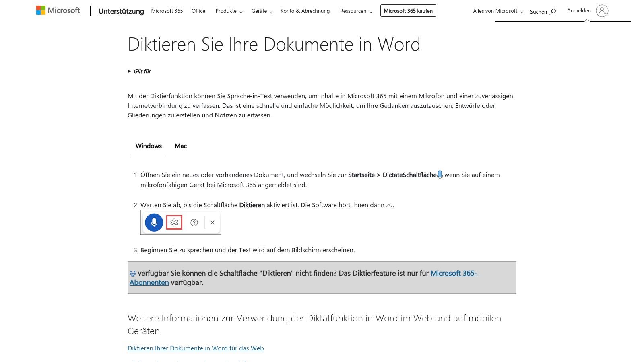Switch to the Mac tab
The height and width of the screenshot is (362, 644).
point(181,146)
